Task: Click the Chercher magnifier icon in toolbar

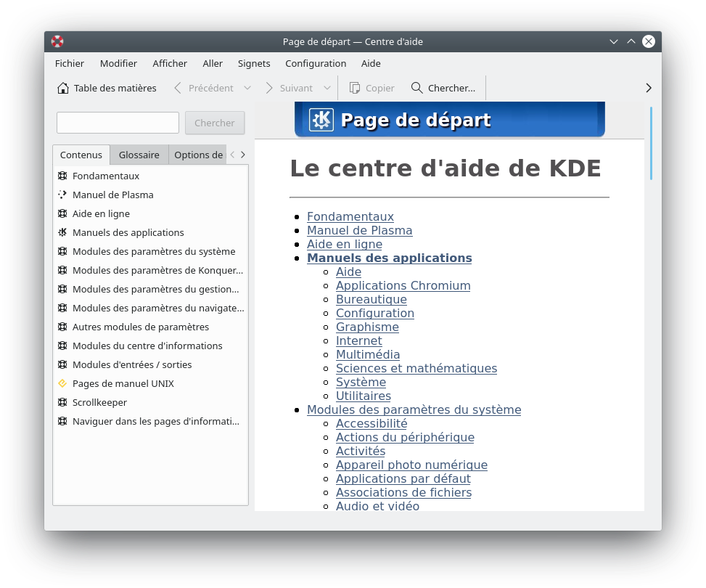Action: pos(416,88)
